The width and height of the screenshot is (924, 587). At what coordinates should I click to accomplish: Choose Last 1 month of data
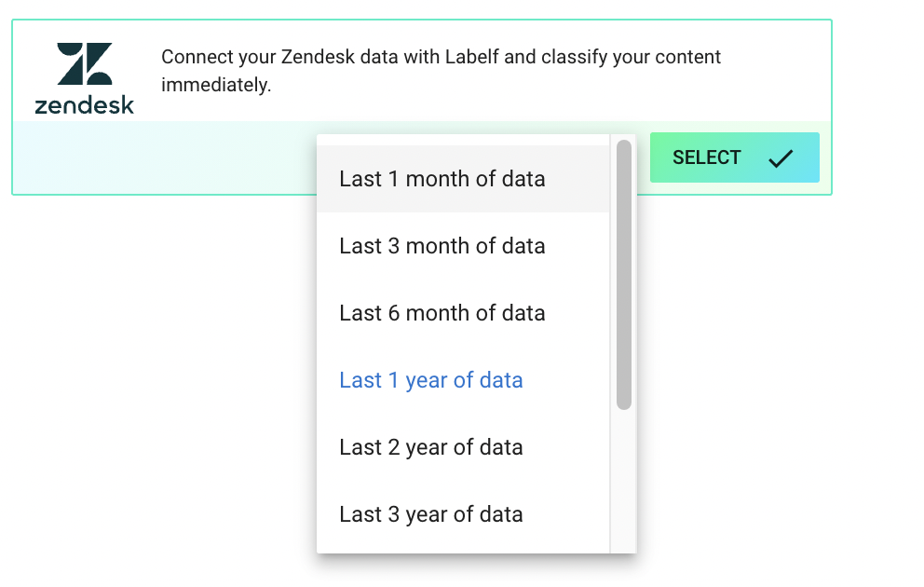463,179
